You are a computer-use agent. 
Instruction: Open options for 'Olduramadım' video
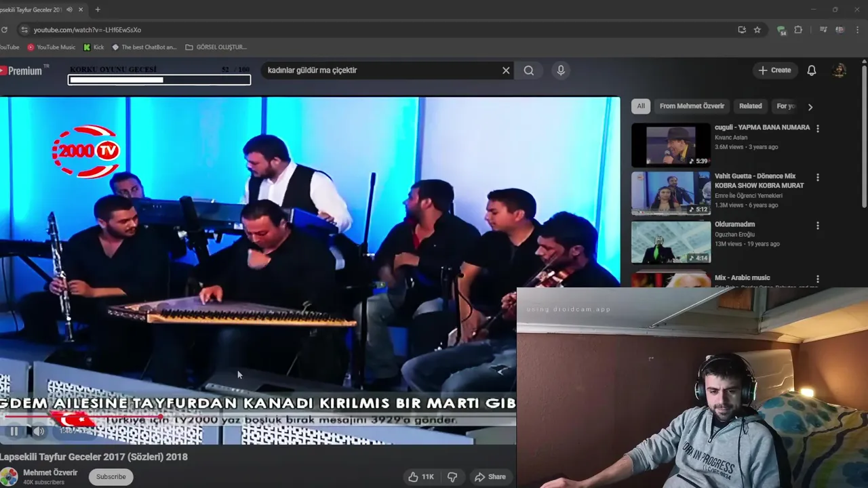[x=817, y=225]
